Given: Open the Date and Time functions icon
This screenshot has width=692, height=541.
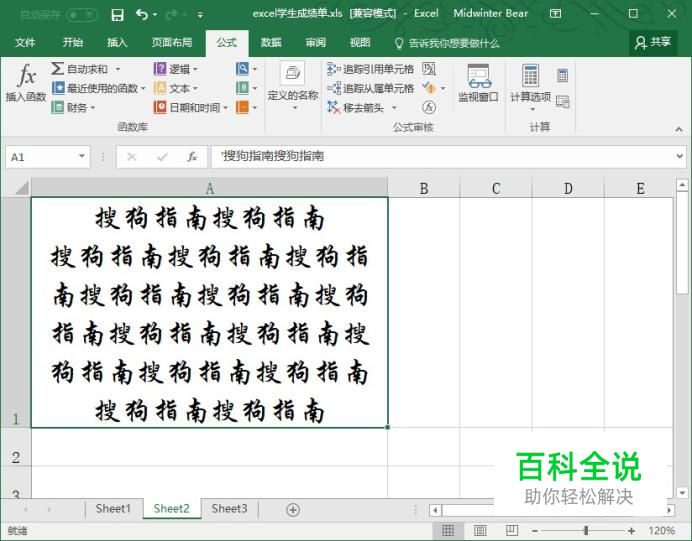Looking at the screenshot, I should (x=160, y=107).
